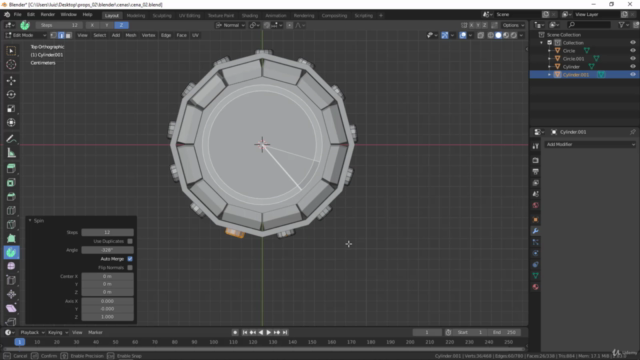640x360 pixels.
Task: Set the spin axis to X
Action: coord(92,25)
